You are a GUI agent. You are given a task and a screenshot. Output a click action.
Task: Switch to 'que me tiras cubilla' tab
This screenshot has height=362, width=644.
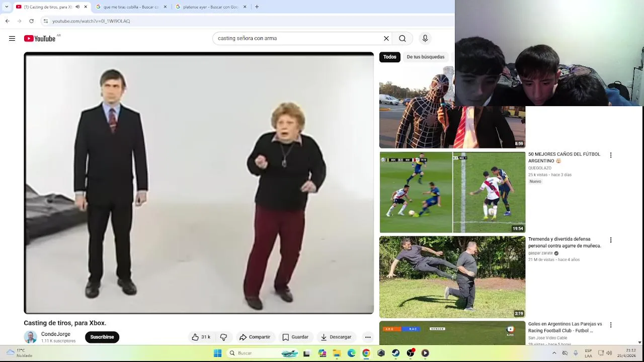pyautogui.click(x=131, y=7)
